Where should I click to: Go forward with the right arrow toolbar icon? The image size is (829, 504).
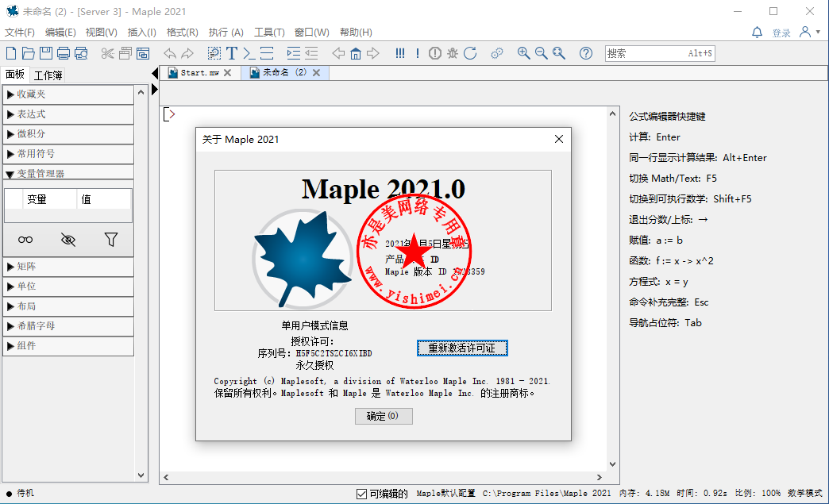pos(373,53)
